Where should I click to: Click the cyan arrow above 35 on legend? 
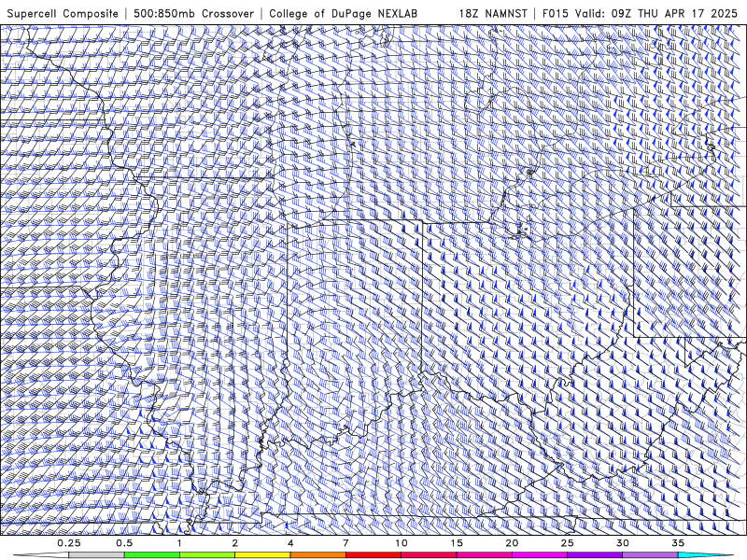706,555
